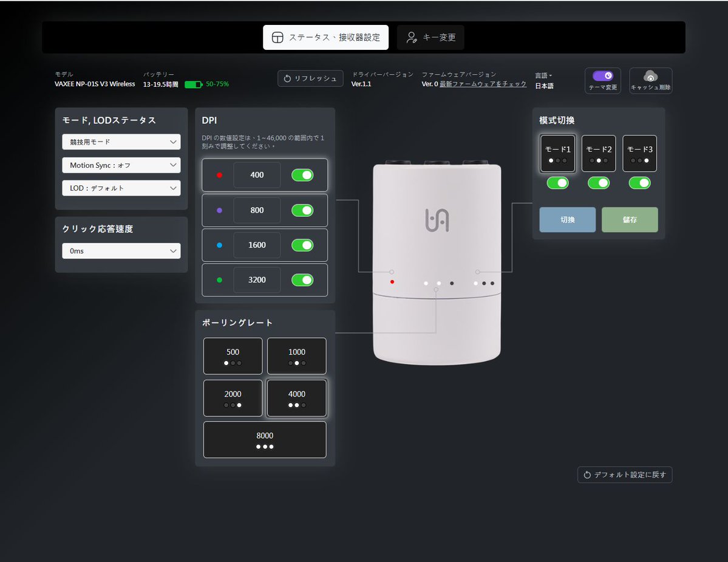Disable the 1600 DPI toggle
This screenshot has width=728, height=562.
coord(302,245)
